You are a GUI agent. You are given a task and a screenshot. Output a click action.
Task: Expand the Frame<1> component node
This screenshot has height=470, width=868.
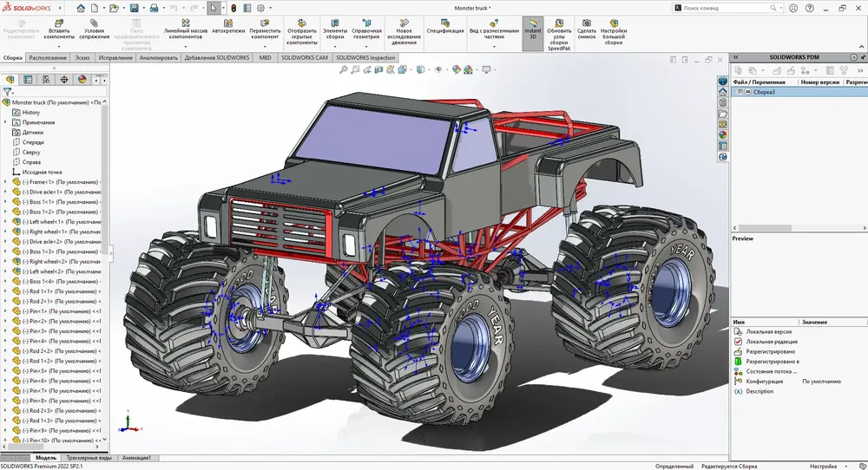tap(5, 182)
